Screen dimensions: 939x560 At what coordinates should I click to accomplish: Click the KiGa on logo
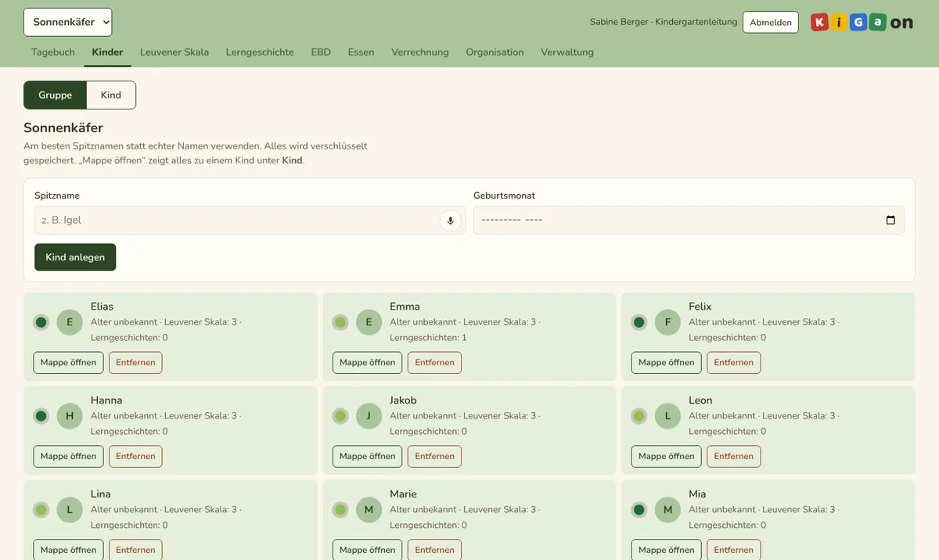[x=862, y=22]
